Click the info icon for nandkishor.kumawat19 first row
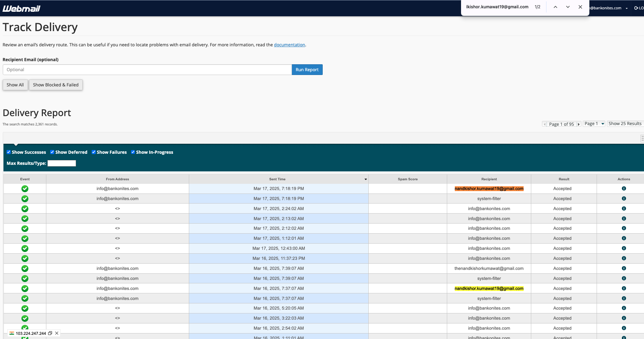The width and height of the screenshot is (644, 339). point(624,189)
